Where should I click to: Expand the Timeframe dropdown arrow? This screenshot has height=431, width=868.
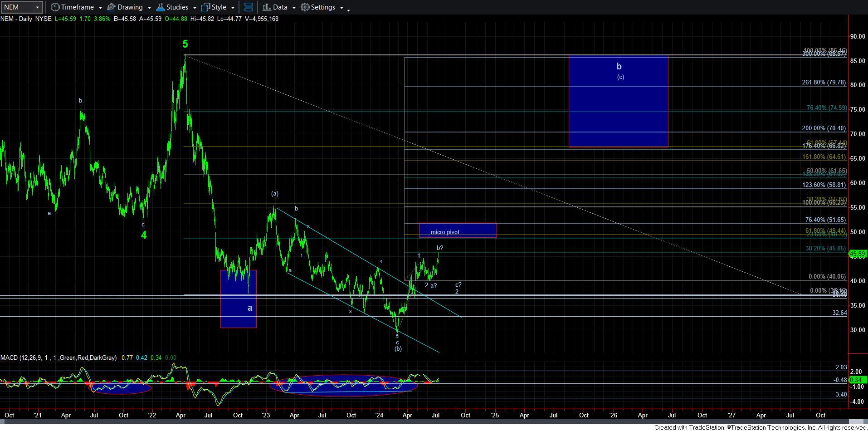coord(100,8)
